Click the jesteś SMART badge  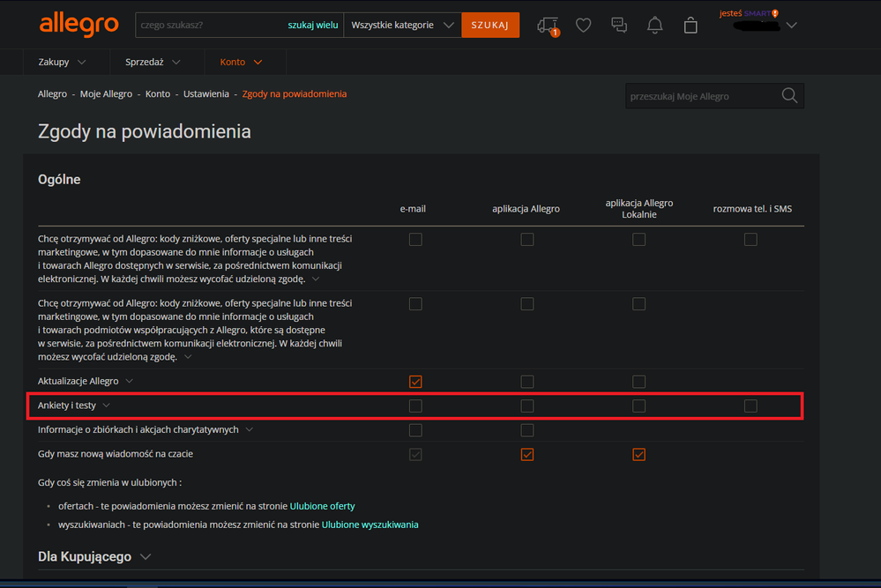[x=749, y=13]
